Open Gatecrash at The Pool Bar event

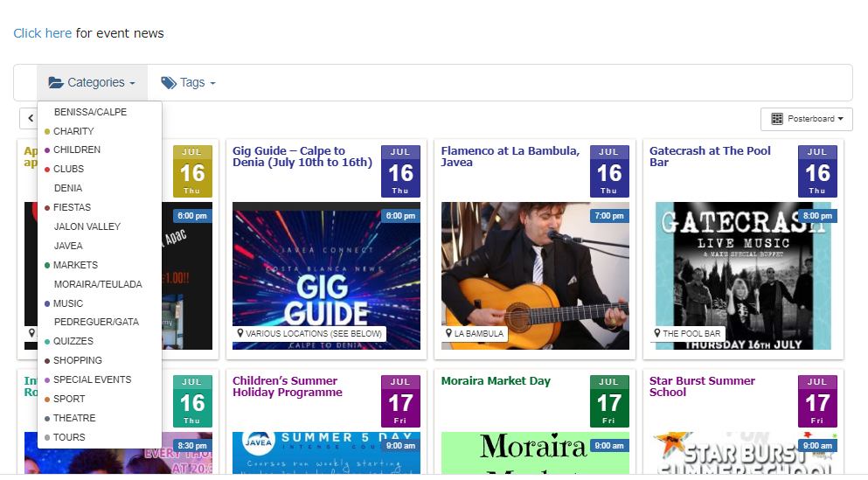[710, 157]
